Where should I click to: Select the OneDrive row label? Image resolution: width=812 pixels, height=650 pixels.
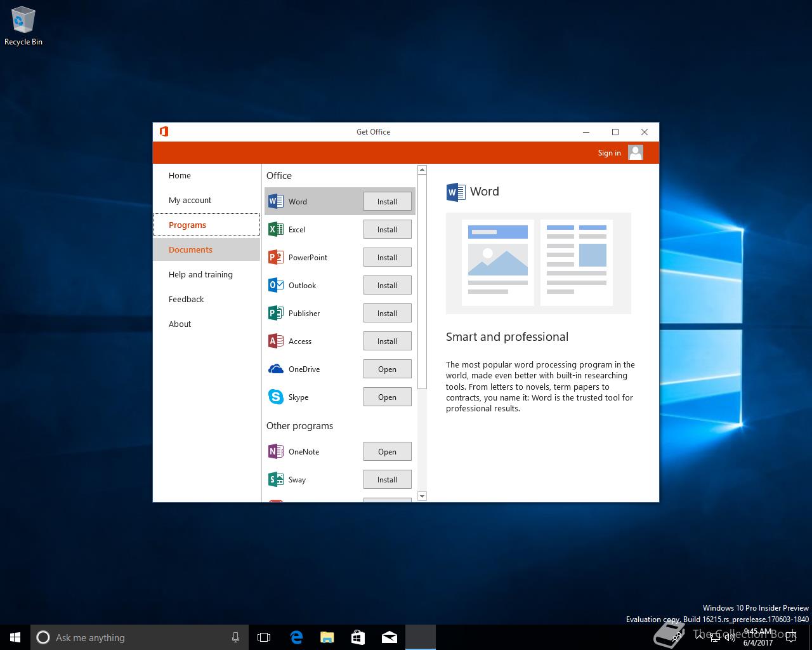click(x=304, y=369)
